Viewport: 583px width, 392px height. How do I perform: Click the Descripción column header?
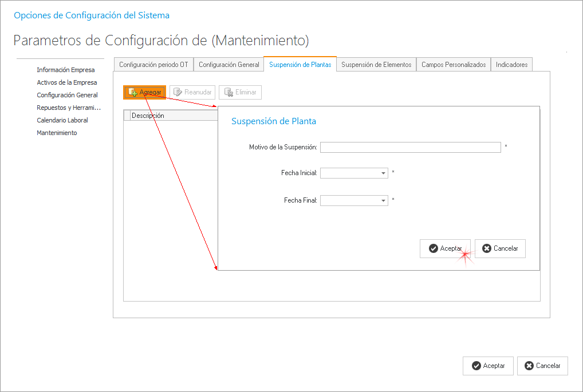coord(172,116)
